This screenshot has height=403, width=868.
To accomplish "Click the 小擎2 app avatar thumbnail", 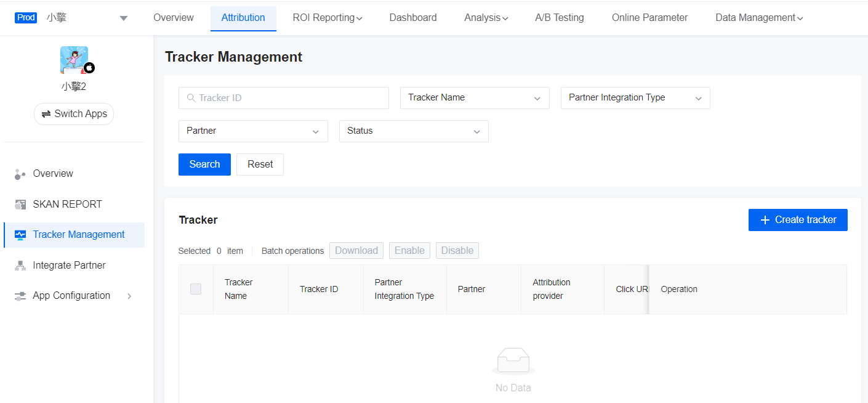I will pos(74,60).
